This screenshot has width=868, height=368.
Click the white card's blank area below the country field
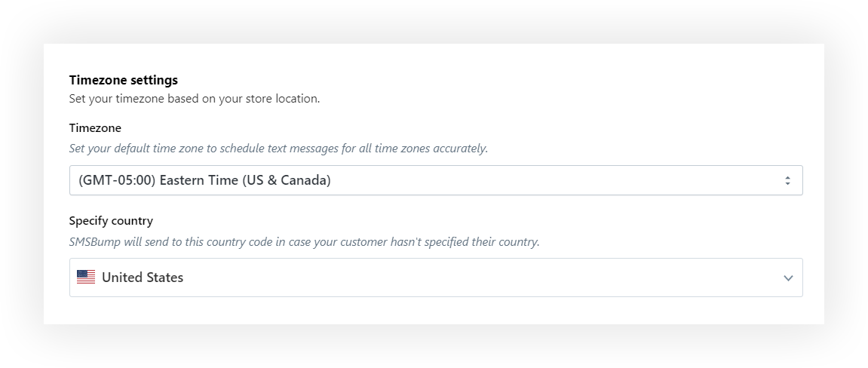[436, 311]
